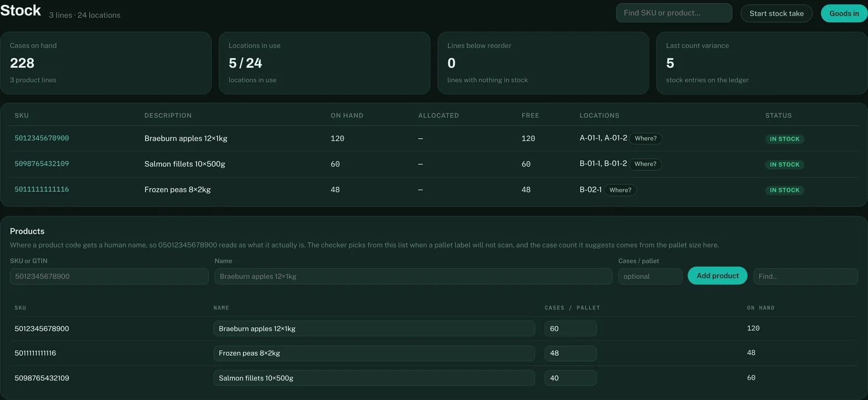The height and width of the screenshot is (400, 868).
Task: Click the ALLOCATED column header
Action: coord(438,116)
